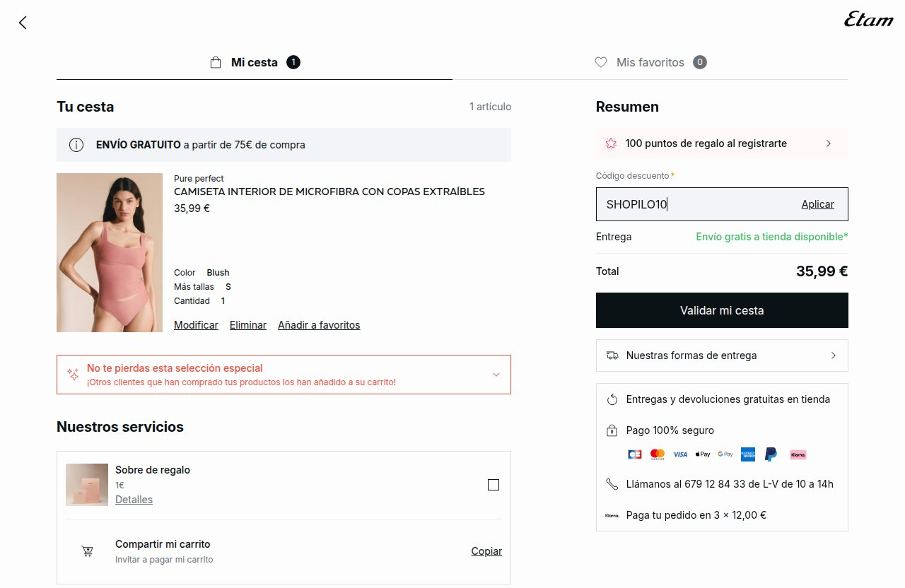Click the Validar mi cesta button

pyautogui.click(x=722, y=310)
